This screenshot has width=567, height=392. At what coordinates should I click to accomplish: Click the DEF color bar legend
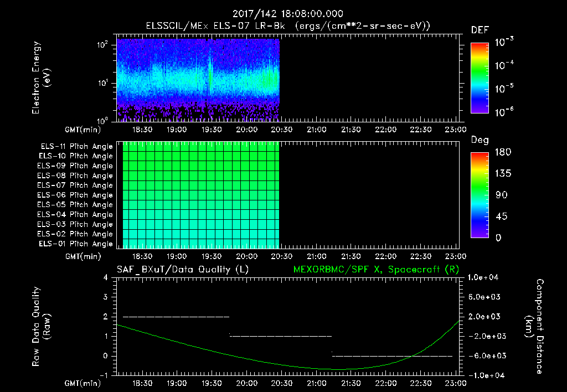coord(480,78)
